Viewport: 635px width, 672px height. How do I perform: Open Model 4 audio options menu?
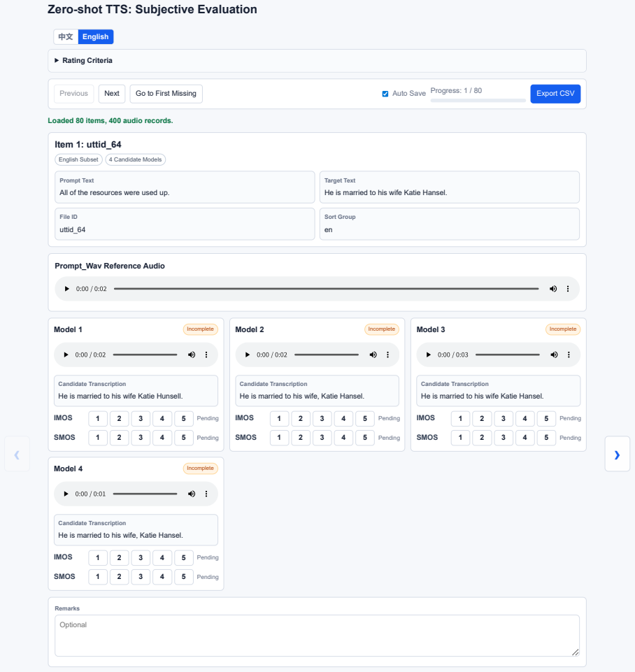[x=206, y=494]
